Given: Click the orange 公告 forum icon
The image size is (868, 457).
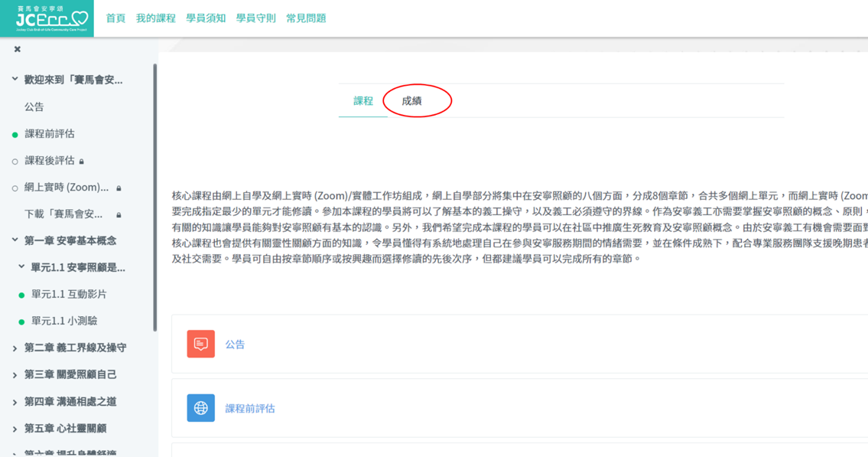Looking at the screenshot, I should coord(200,344).
